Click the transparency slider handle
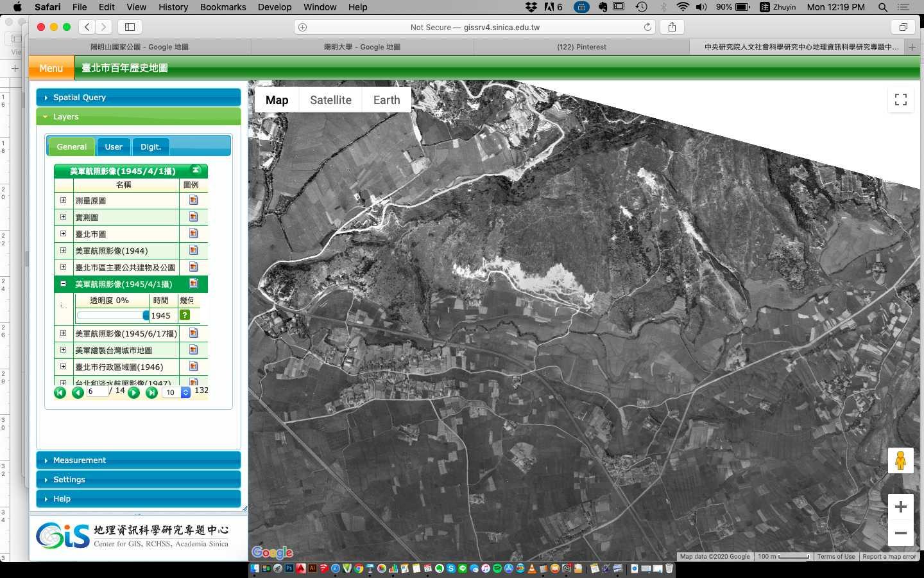This screenshot has height=578, width=924. [146, 315]
